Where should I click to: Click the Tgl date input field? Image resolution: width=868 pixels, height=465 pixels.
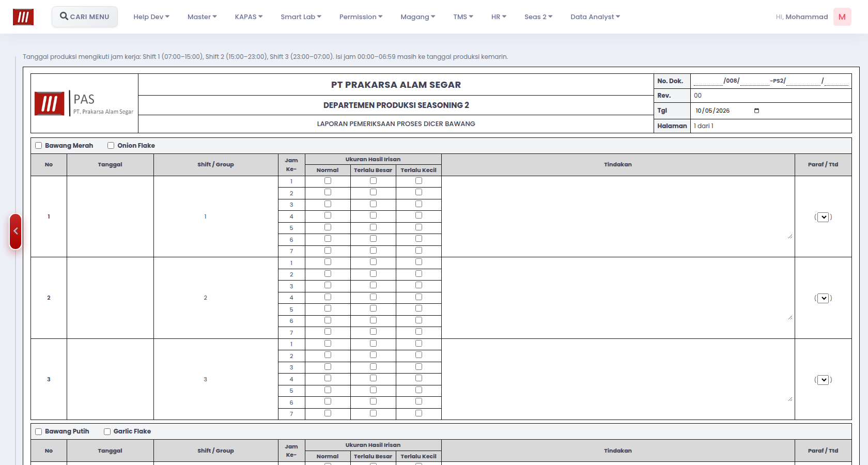[727, 111]
